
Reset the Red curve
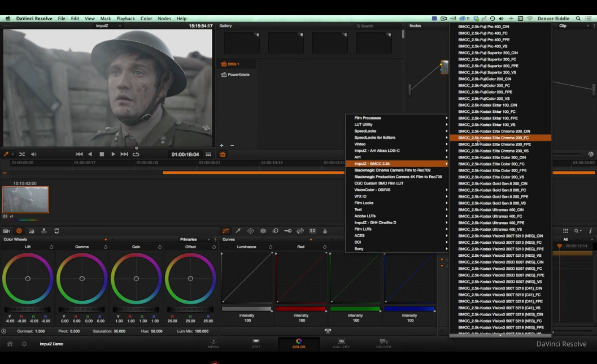pyautogui.click(x=325, y=247)
